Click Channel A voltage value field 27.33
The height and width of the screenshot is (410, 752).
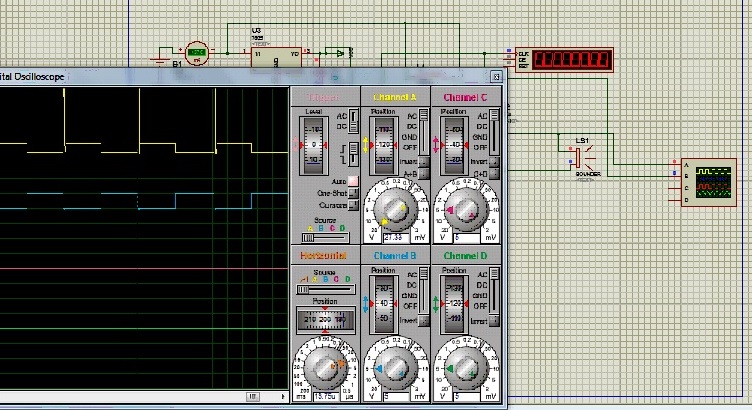tap(396, 237)
